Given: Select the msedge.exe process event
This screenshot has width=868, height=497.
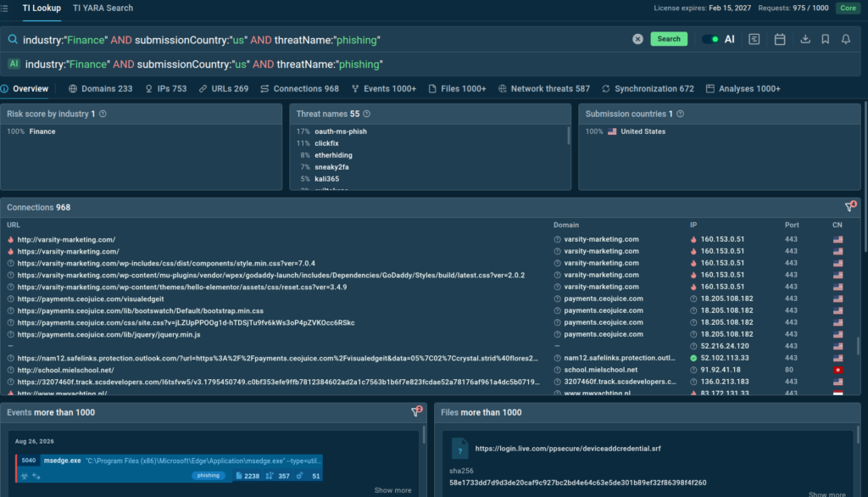Looking at the screenshot, I should click(170, 467).
